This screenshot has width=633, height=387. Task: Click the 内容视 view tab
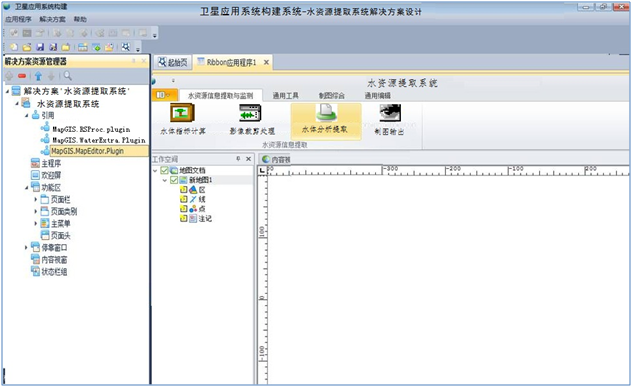(x=276, y=159)
